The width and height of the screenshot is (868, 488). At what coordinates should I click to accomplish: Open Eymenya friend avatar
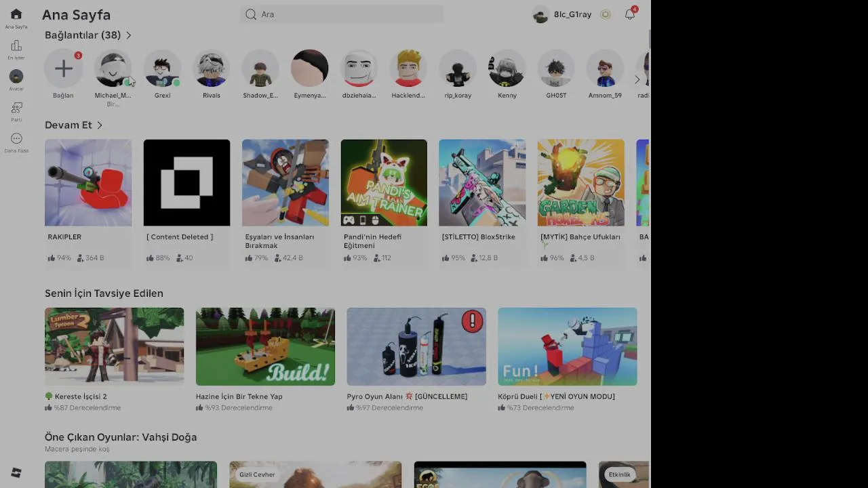310,68
